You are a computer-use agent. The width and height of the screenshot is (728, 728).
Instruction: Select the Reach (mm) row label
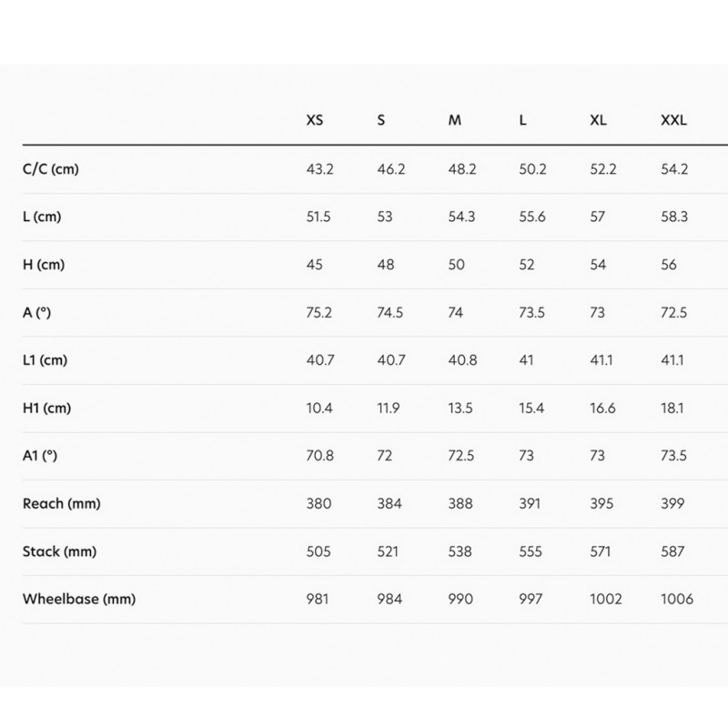point(58,503)
